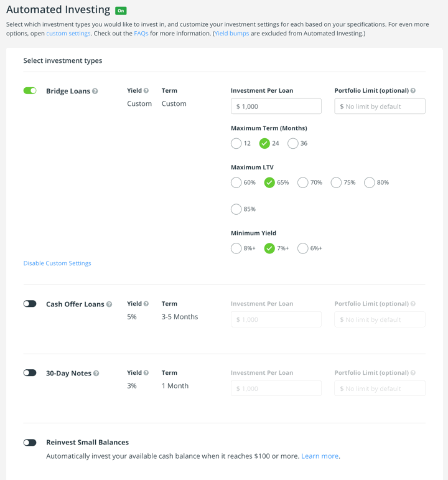Click help icon next to Bridge Loans
The height and width of the screenshot is (480, 448).
95,92
